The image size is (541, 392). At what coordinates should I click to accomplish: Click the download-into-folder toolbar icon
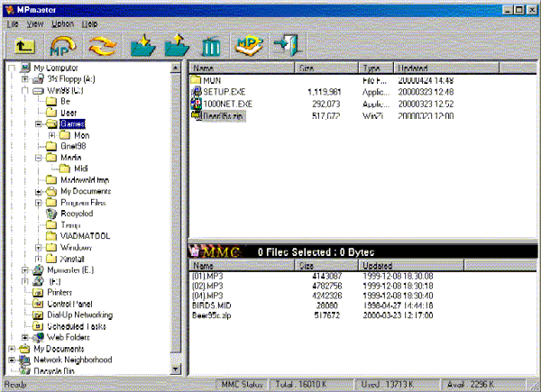pos(142,44)
